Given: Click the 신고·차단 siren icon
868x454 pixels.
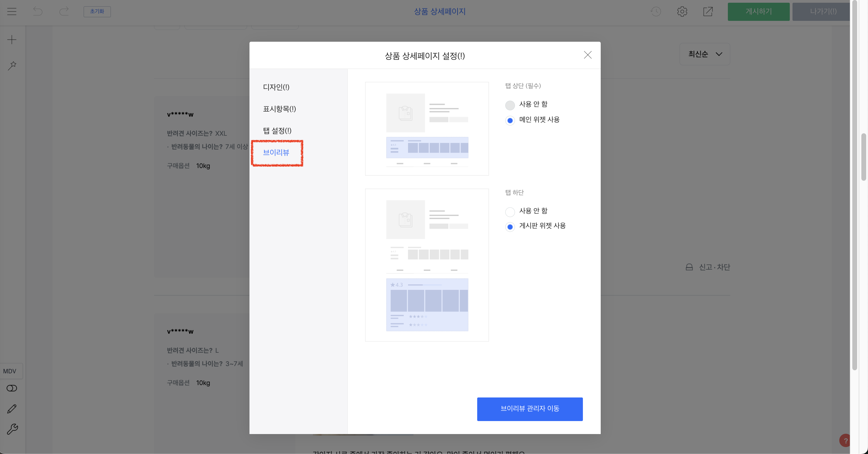Looking at the screenshot, I should click(x=690, y=267).
